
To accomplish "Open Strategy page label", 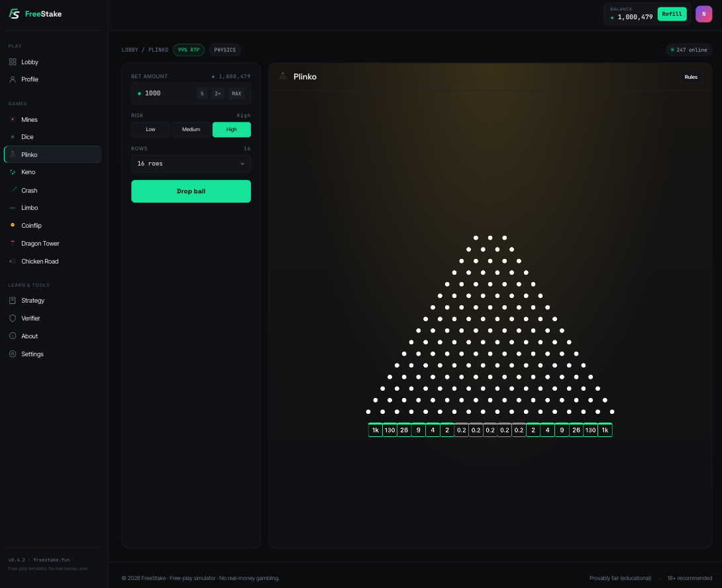I will pyautogui.click(x=32, y=300).
